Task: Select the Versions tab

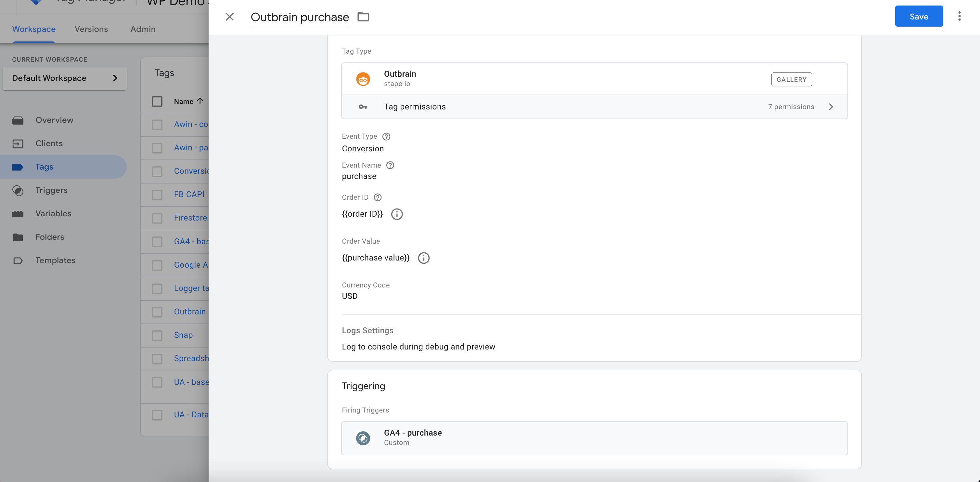Action: 91,29
